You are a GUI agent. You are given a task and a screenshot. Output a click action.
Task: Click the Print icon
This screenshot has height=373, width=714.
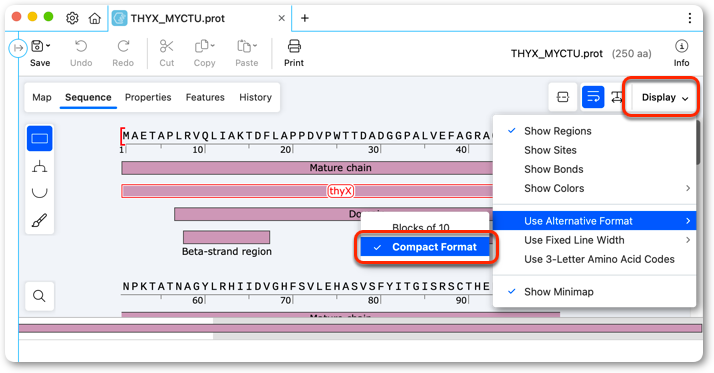click(294, 46)
